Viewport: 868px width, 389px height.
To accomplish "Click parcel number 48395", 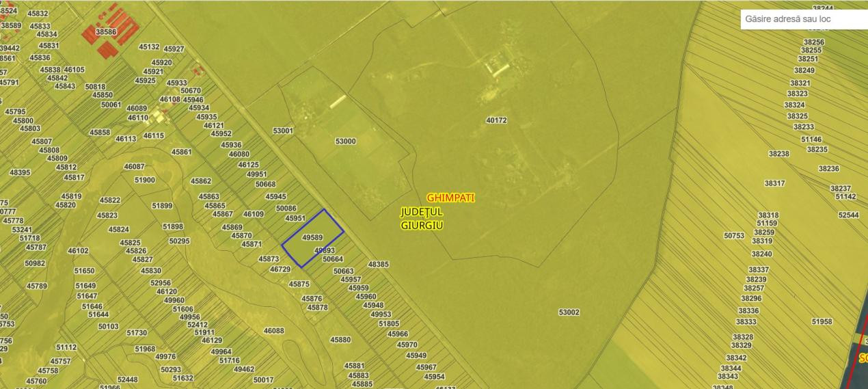I will pyautogui.click(x=20, y=172).
